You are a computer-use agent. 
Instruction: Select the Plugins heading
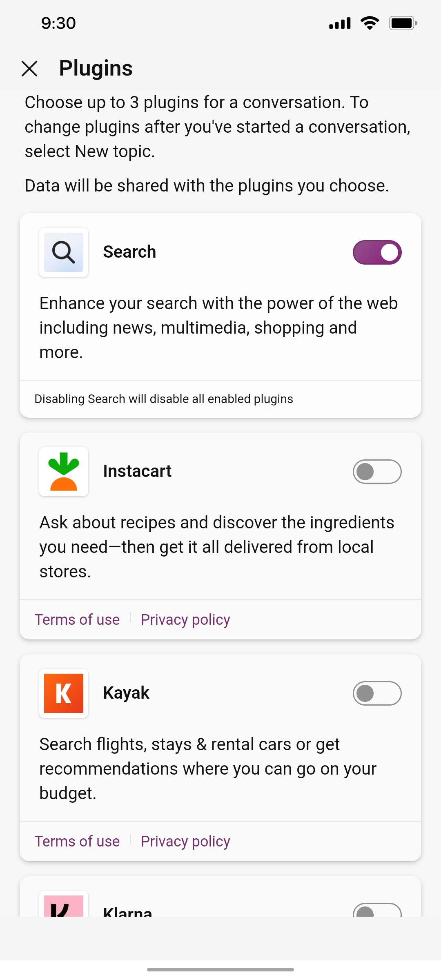(96, 67)
